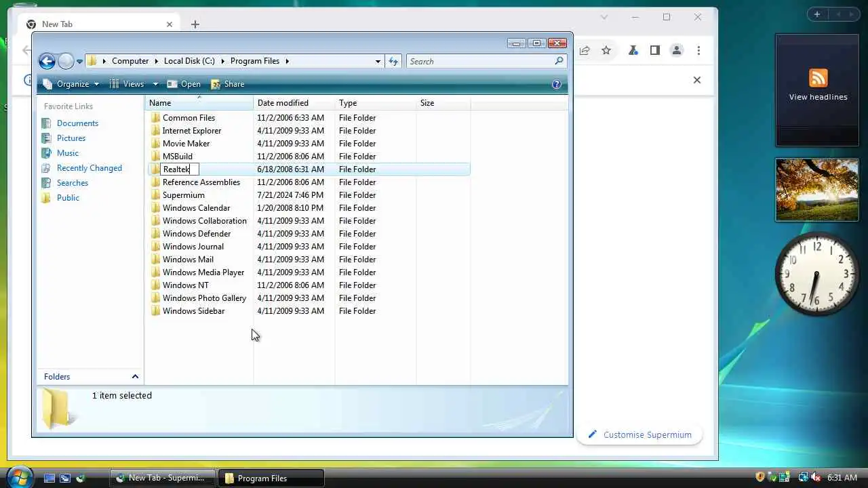Screen dimensions: 868x488
Task: Click Show Desktop quick launch icon
Action: 50,478
